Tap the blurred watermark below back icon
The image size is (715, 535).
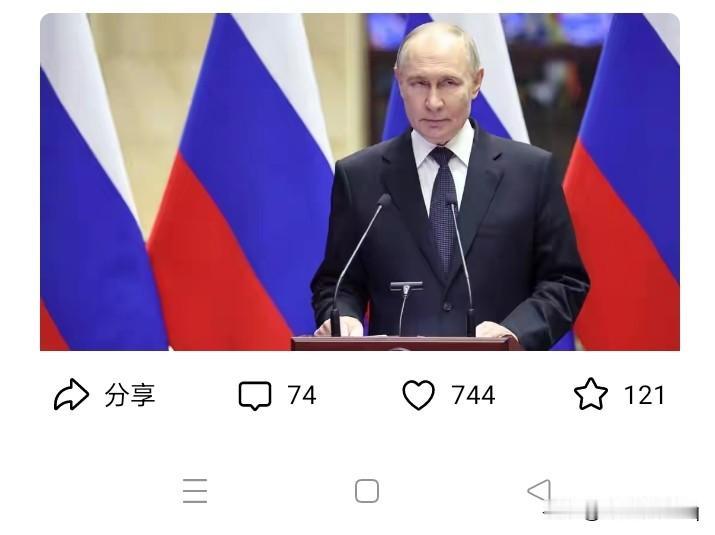621,510
